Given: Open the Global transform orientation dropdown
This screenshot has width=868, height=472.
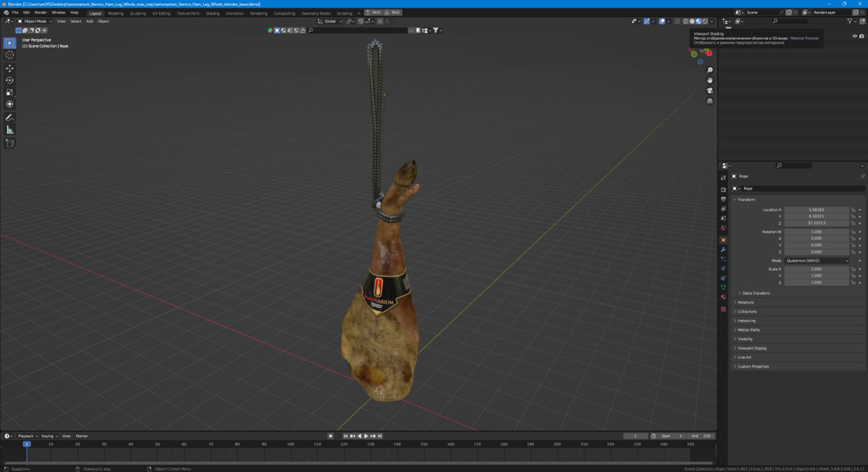Looking at the screenshot, I should (330, 21).
